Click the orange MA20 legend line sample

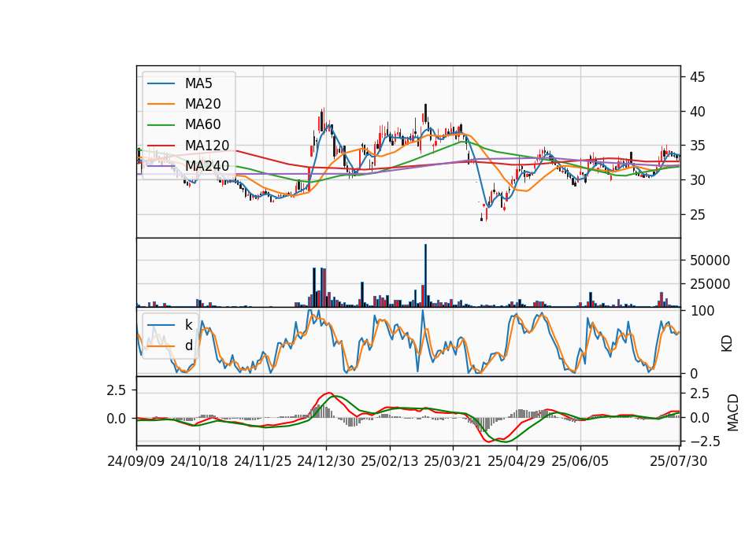point(161,104)
